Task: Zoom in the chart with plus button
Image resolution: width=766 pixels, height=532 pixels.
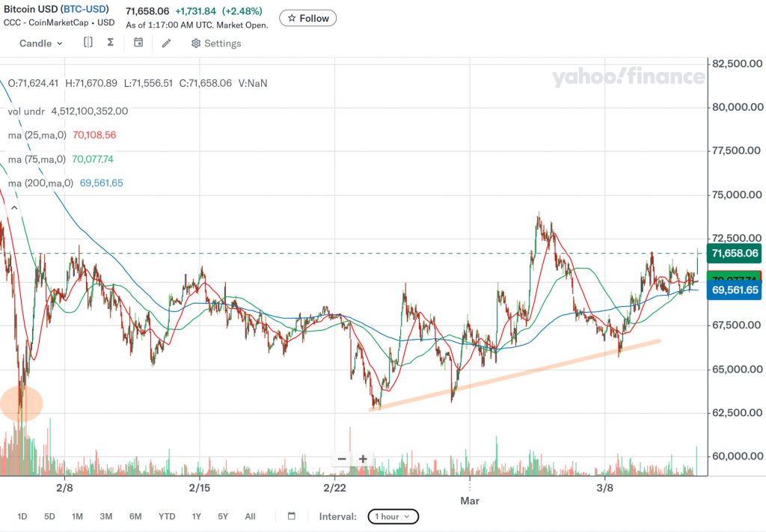Action: click(363, 459)
